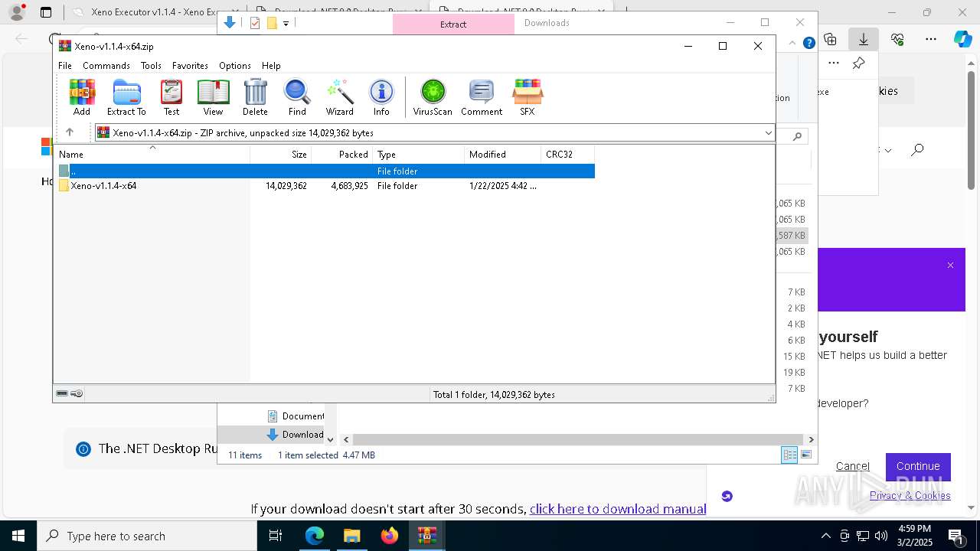Open File Explorer from taskbar
The width and height of the screenshot is (980, 551).
pyautogui.click(x=351, y=536)
